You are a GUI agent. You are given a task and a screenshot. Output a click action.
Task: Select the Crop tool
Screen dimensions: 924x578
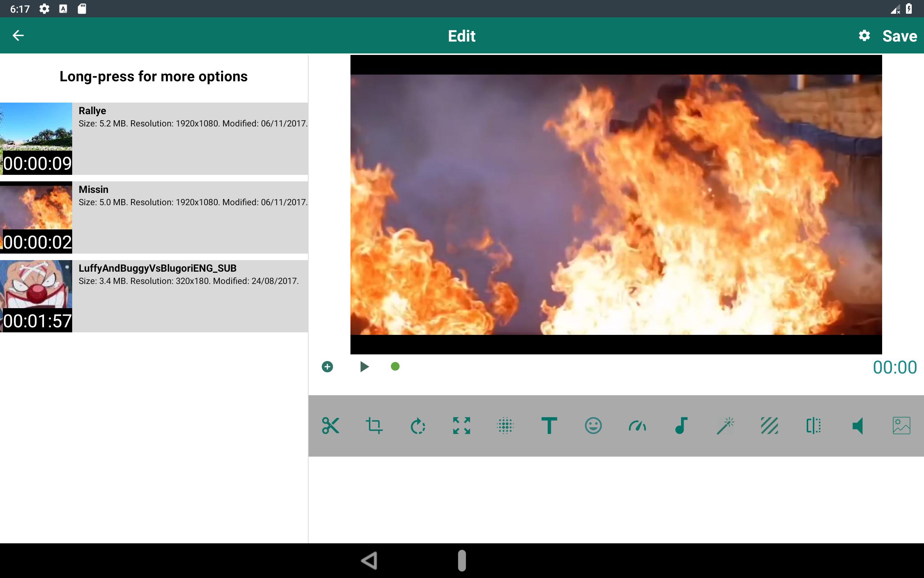tap(374, 426)
